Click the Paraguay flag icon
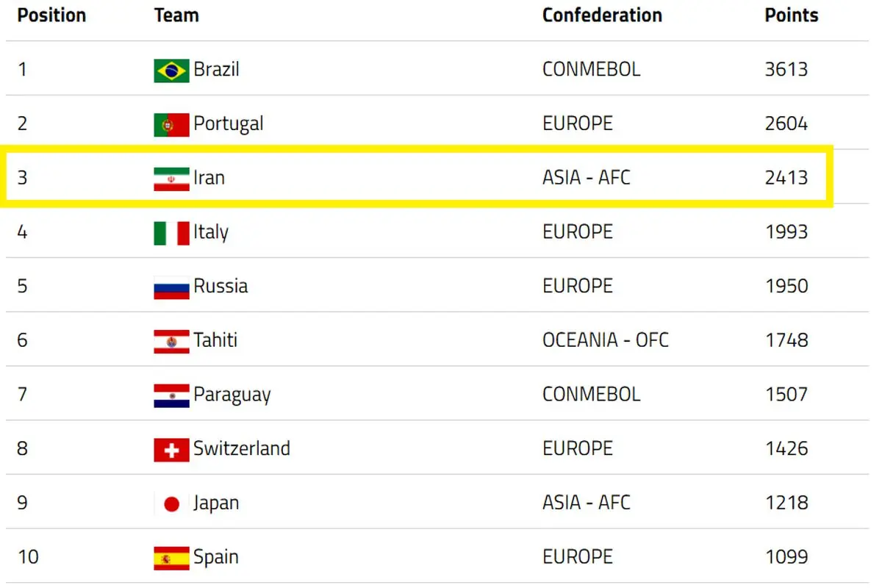Viewport: 882px width, 588px height. point(171,396)
